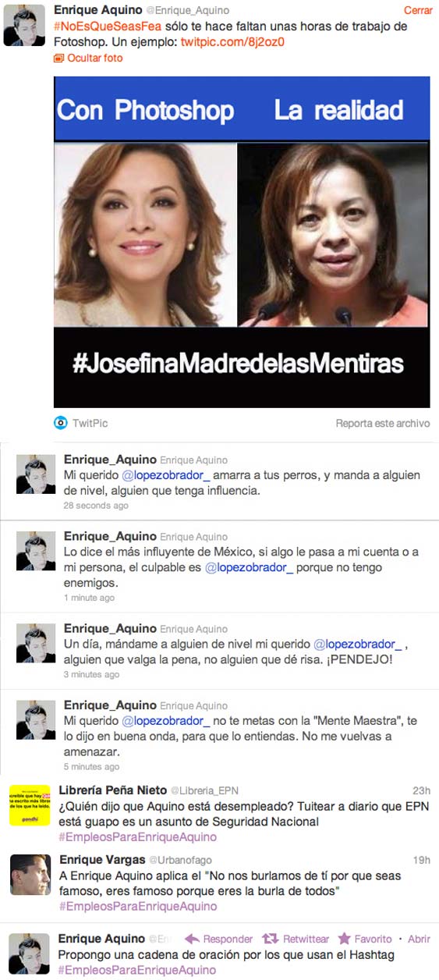The height and width of the screenshot is (980, 439).
Task: Click the 23h timestamp on Librería tweet
Action: [x=421, y=790]
